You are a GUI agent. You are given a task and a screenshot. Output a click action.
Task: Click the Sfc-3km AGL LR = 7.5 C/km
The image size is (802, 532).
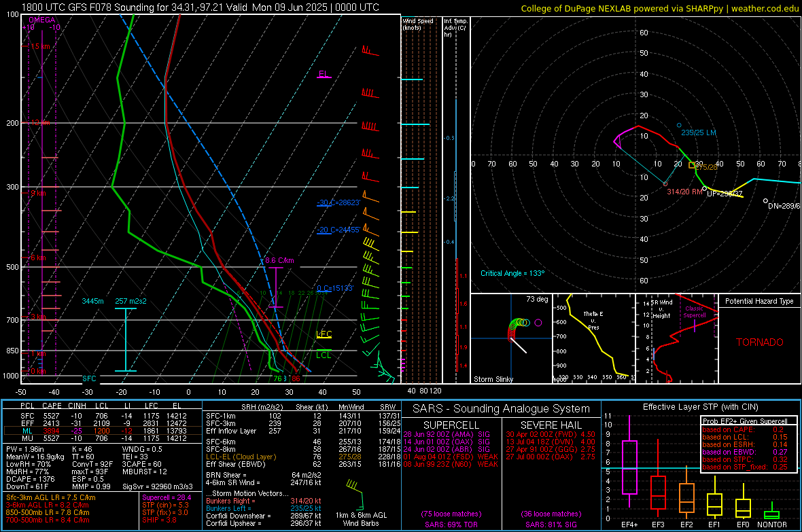[51, 498]
